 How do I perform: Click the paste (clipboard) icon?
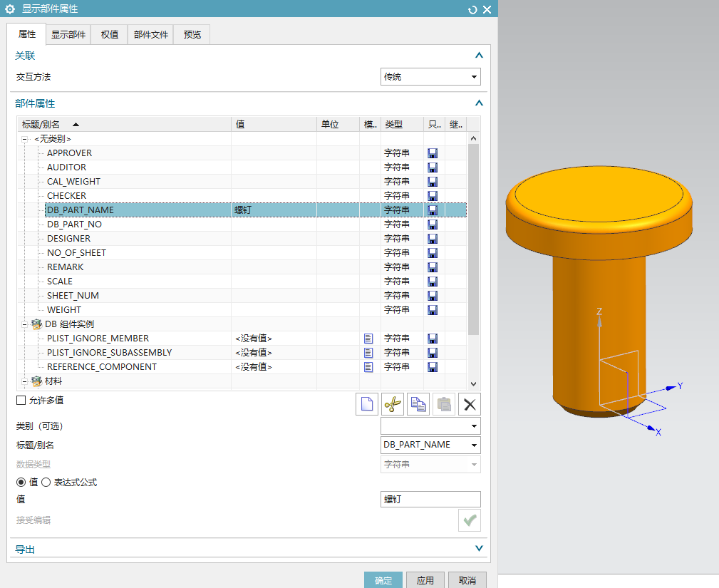coord(444,404)
